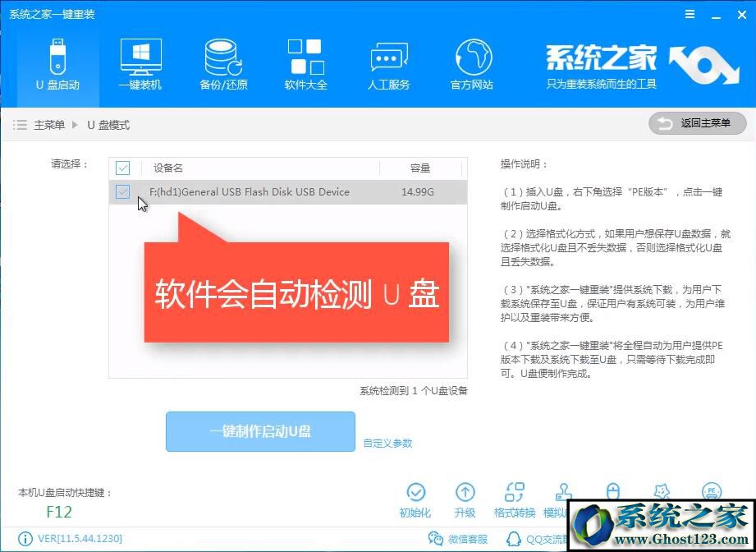Click the VER[11.5.44.1230] info icon
The width and height of the screenshot is (756, 552).
click(25, 539)
